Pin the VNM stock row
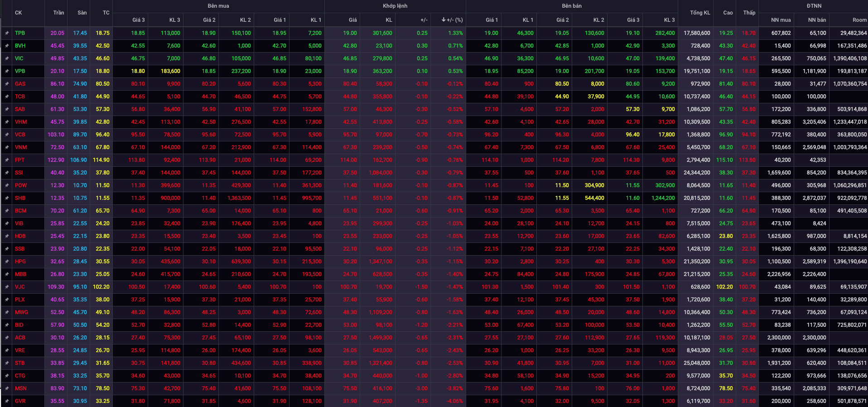 click(x=7, y=147)
